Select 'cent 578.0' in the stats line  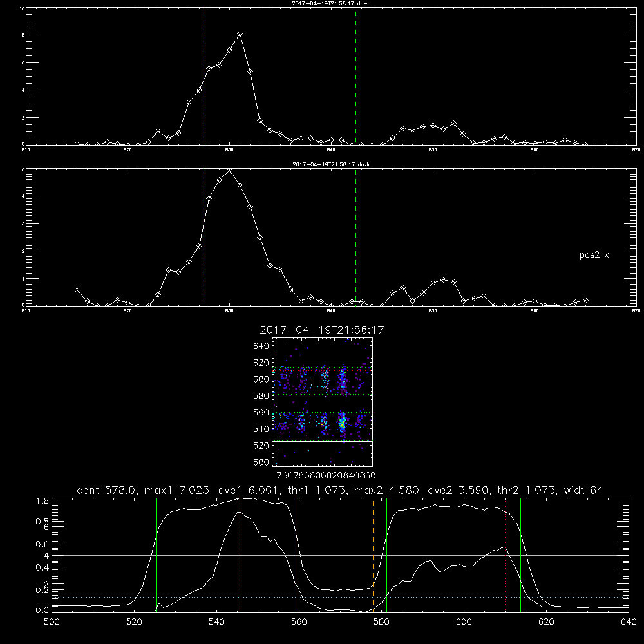(106, 490)
